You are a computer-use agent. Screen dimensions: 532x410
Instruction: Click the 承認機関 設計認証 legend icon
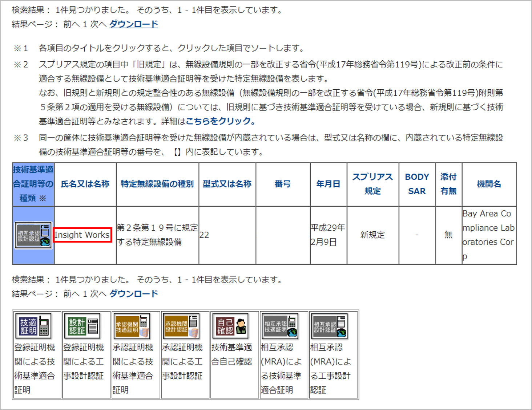181,326
